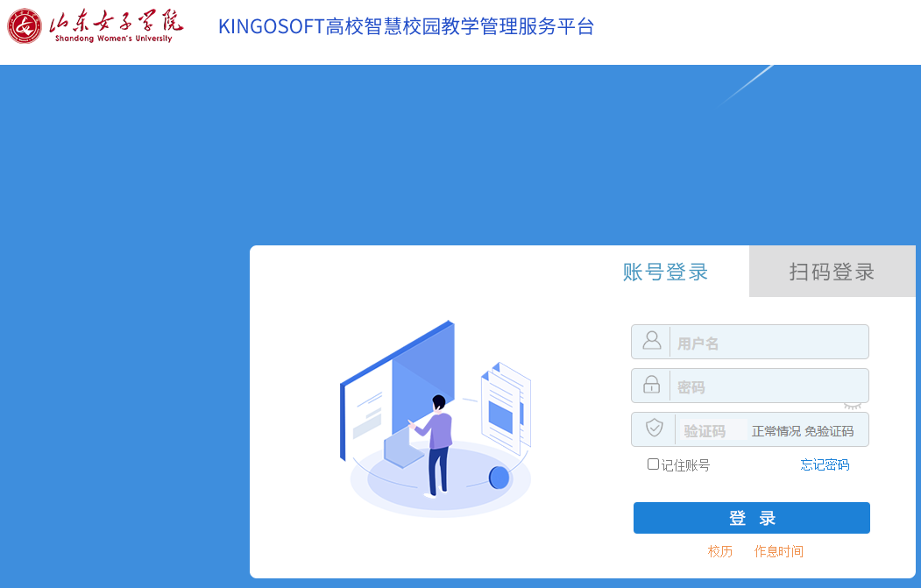Click the shield checkmark icon beside 验证码
The height and width of the screenshot is (588, 921).
click(655, 428)
